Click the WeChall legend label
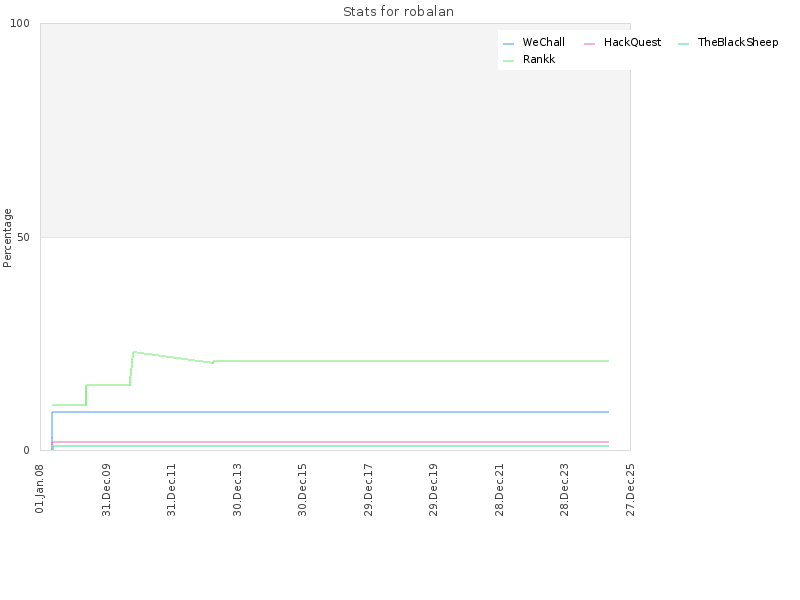Screen dimensions: 800x600 pyautogui.click(x=543, y=42)
